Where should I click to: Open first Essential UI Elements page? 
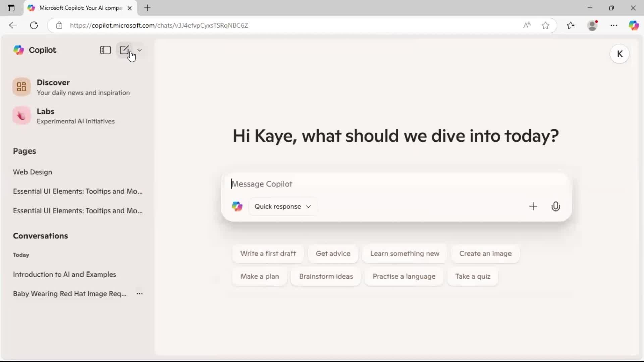pos(78,191)
